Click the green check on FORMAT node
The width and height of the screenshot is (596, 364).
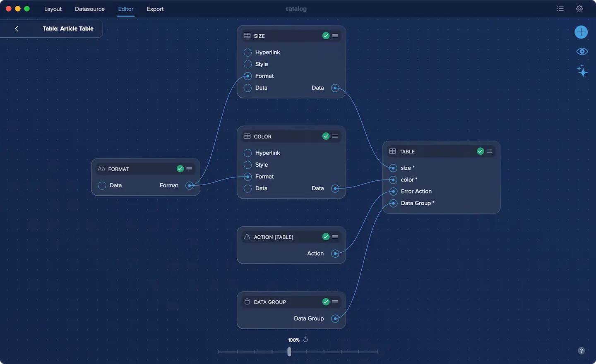[180, 168]
